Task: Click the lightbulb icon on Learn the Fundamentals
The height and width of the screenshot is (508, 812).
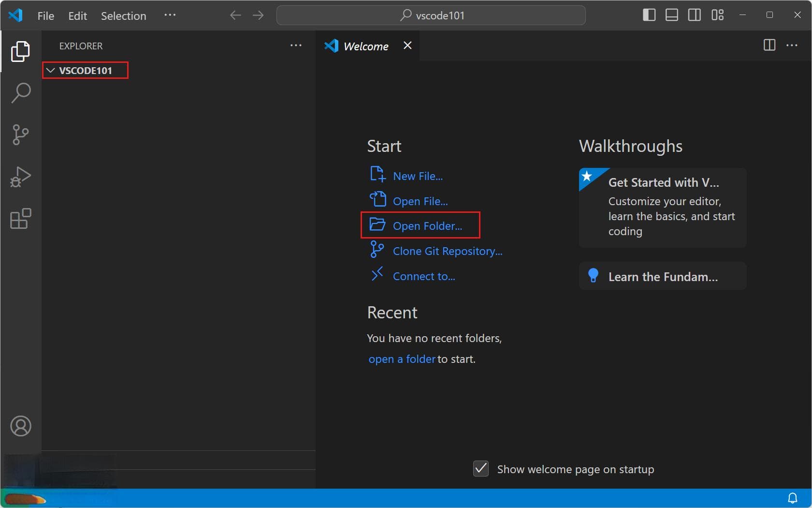Action: click(x=593, y=276)
